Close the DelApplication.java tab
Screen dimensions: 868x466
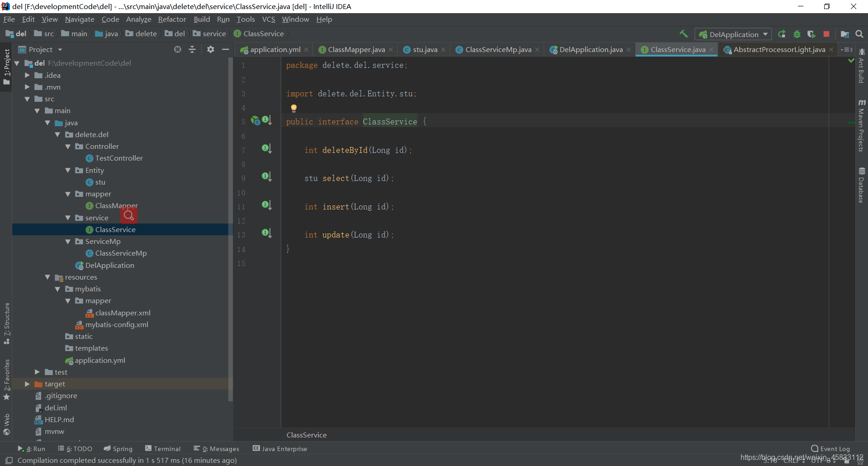[x=628, y=50]
